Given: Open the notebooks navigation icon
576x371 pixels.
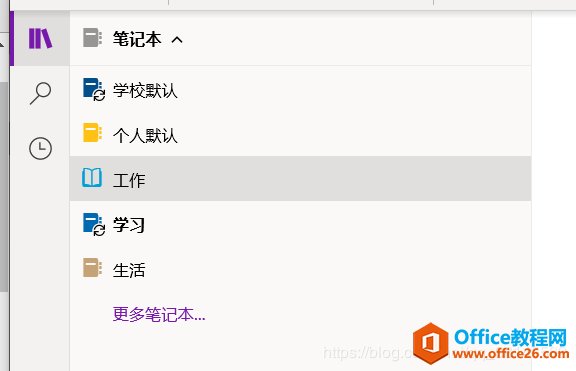Looking at the screenshot, I should [x=40, y=39].
